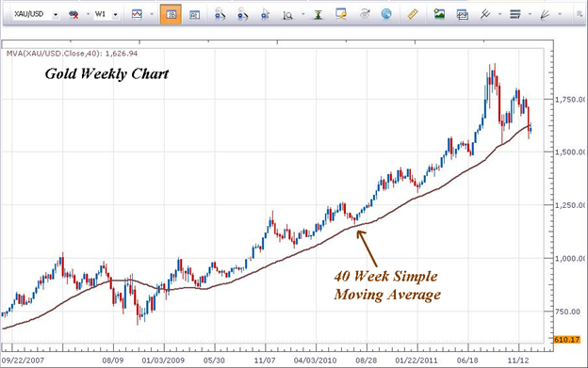This screenshot has height=368, width=588.
Task: Click the 05/30 date axis label
Action: [214, 360]
